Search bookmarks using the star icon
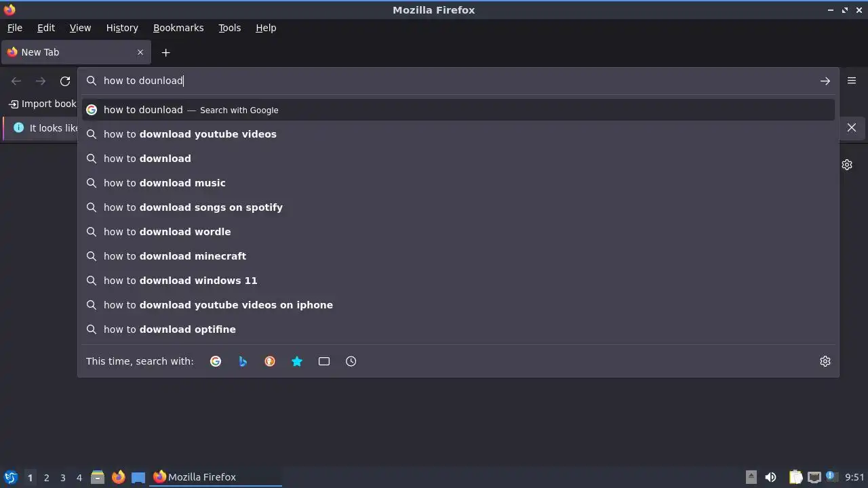Viewport: 868px width, 488px height. [297, 361]
